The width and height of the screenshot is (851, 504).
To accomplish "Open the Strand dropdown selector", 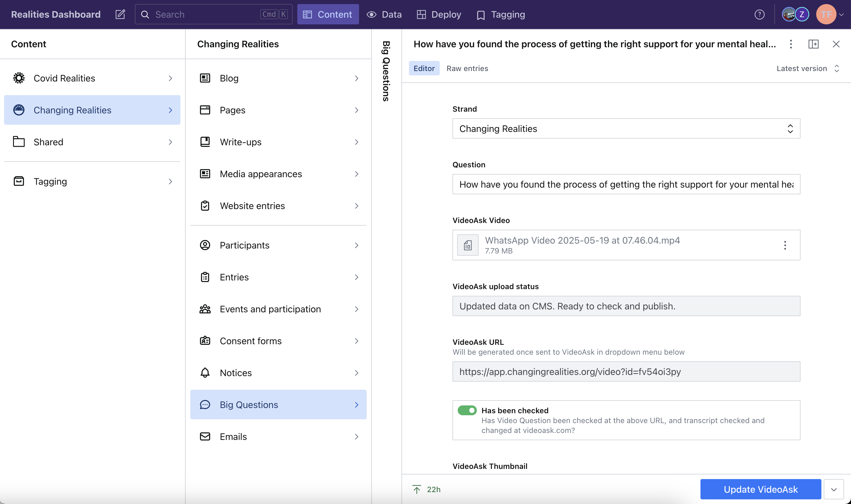I will click(626, 129).
